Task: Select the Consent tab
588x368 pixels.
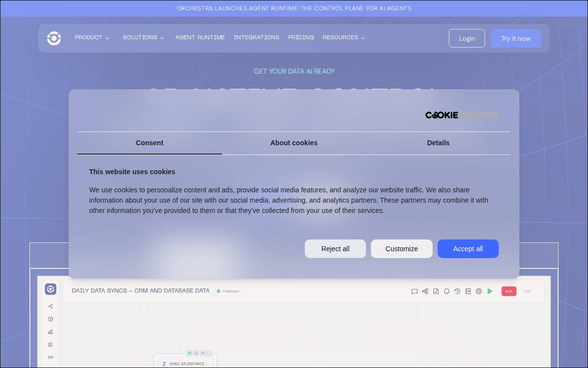Action: (x=149, y=143)
